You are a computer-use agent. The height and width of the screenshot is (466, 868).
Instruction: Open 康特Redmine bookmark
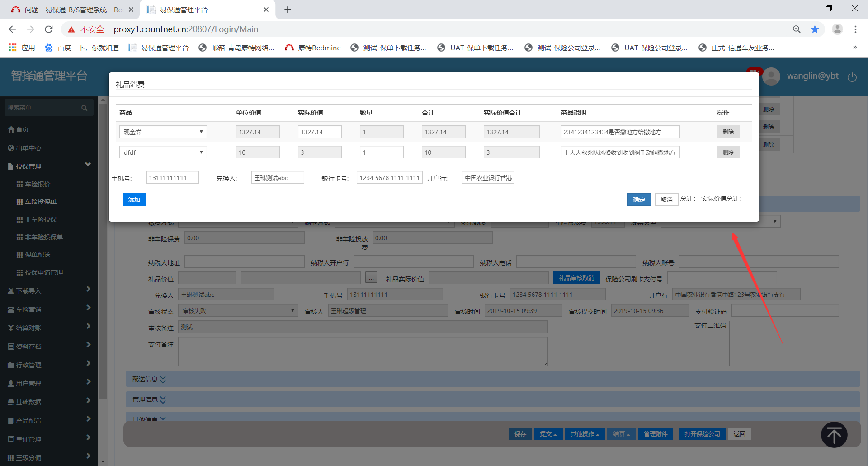(x=313, y=48)
